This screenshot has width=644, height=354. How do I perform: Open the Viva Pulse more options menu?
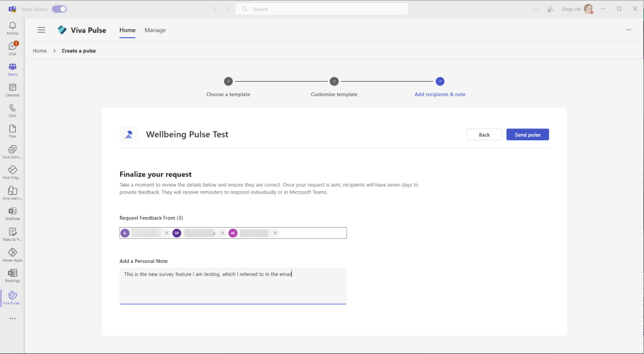coord(628,30)
